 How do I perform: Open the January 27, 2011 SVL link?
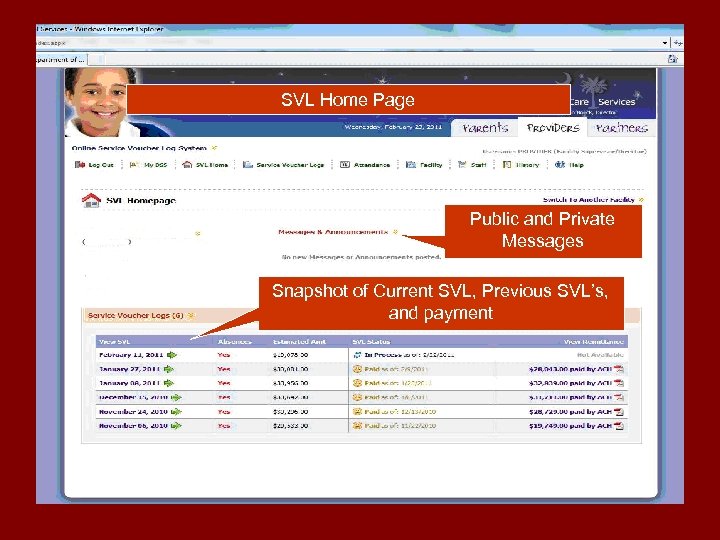(129, 369)
